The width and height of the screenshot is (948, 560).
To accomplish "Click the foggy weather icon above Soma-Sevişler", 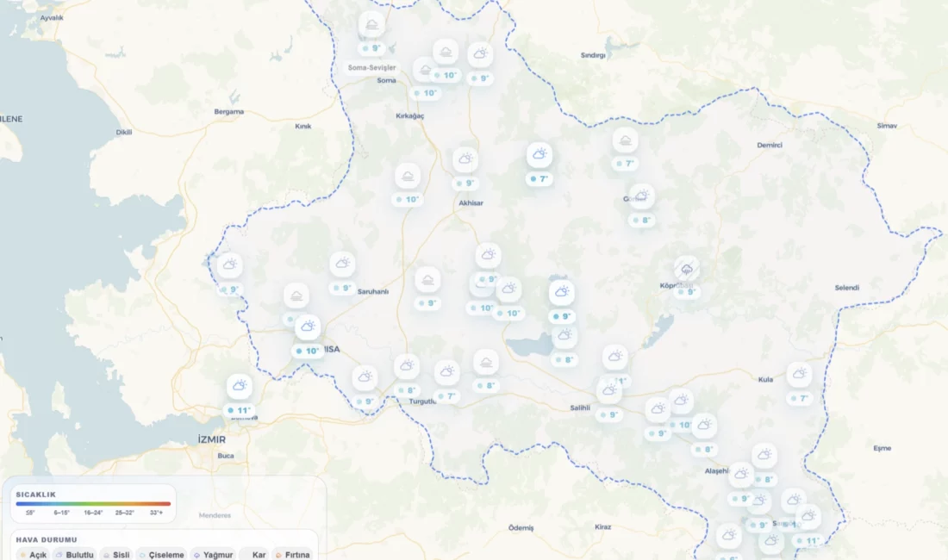I will (372, 24).
